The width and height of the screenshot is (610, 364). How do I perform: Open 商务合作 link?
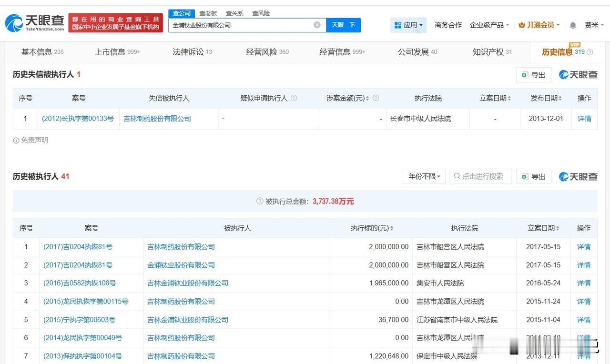click(448, 25)
